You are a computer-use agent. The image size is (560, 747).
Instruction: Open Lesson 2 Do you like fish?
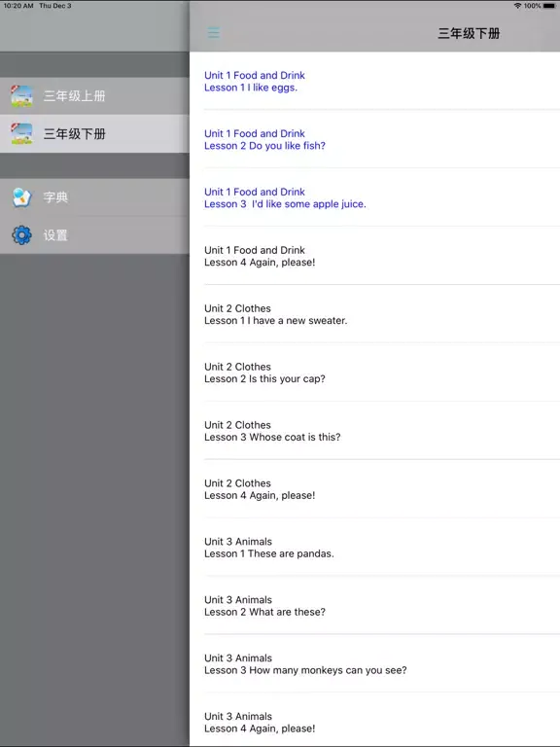click(374, 140)
